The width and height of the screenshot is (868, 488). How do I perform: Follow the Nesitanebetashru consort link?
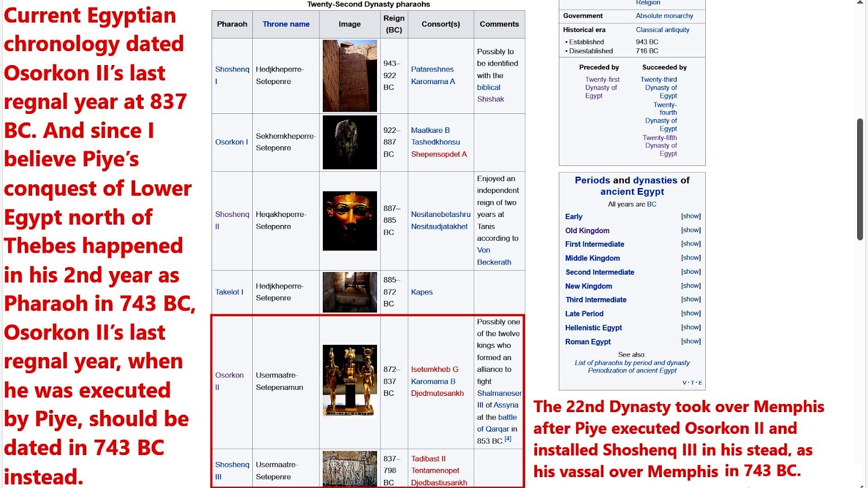tap(441, 214)
